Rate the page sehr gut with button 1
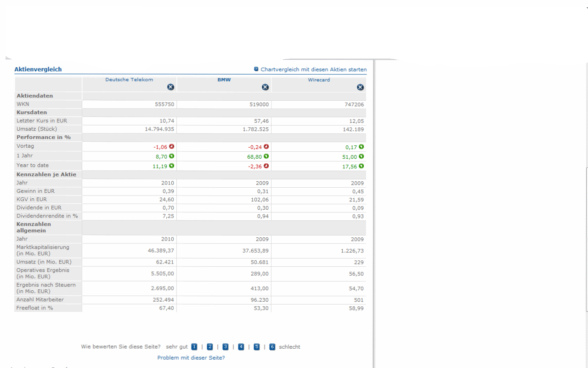The height and width of the screenshot is (368, 588). tap(194, 346)
